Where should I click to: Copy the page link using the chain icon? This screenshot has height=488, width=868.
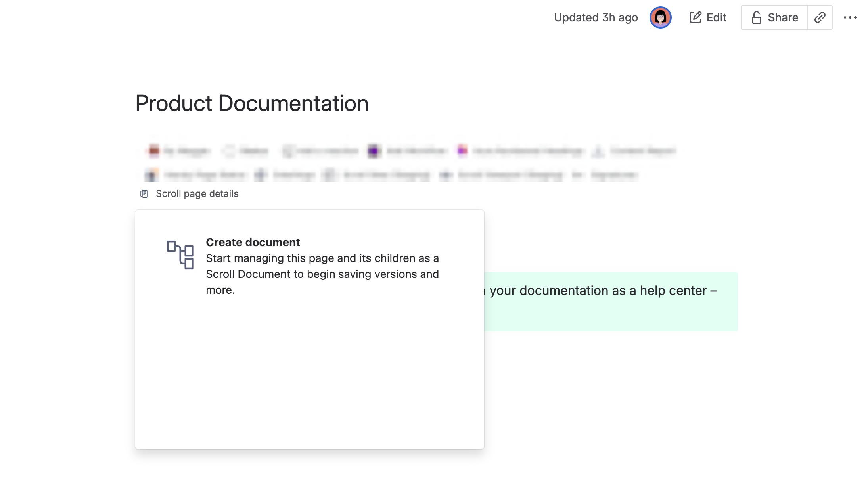click(820, 17)
